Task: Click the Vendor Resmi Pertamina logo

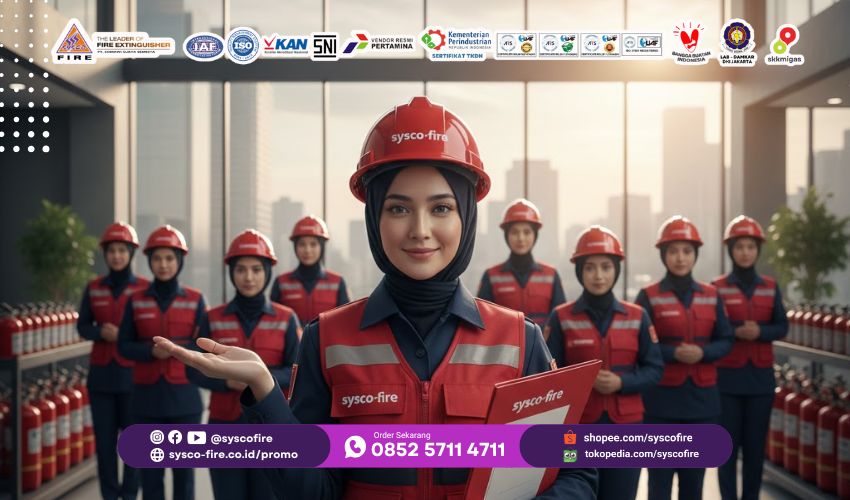Action: click(x=376, y=43)
